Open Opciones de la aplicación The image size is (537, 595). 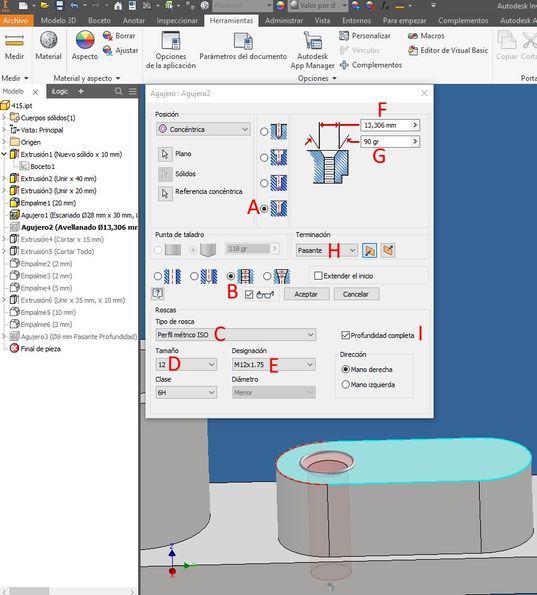click(171, 50)
